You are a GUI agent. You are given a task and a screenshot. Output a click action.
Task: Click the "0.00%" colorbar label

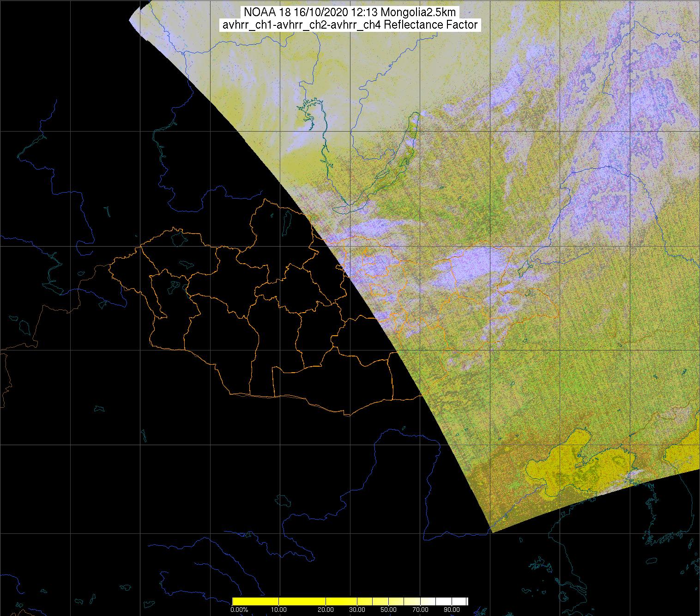pos(239,610)
